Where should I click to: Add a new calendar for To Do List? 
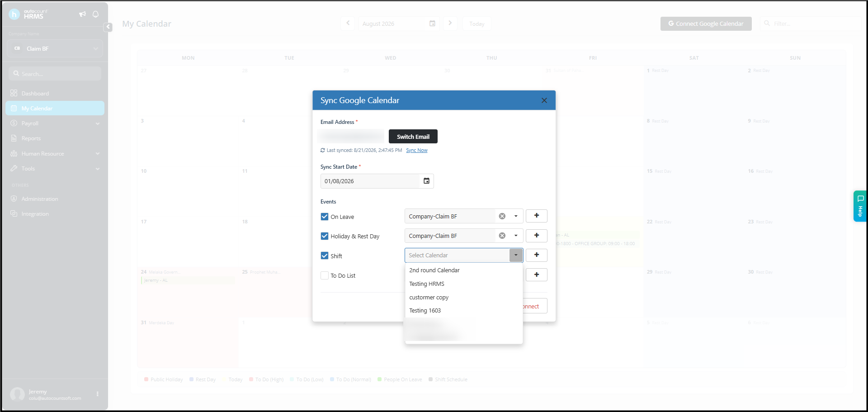click(x=537, y=275)
